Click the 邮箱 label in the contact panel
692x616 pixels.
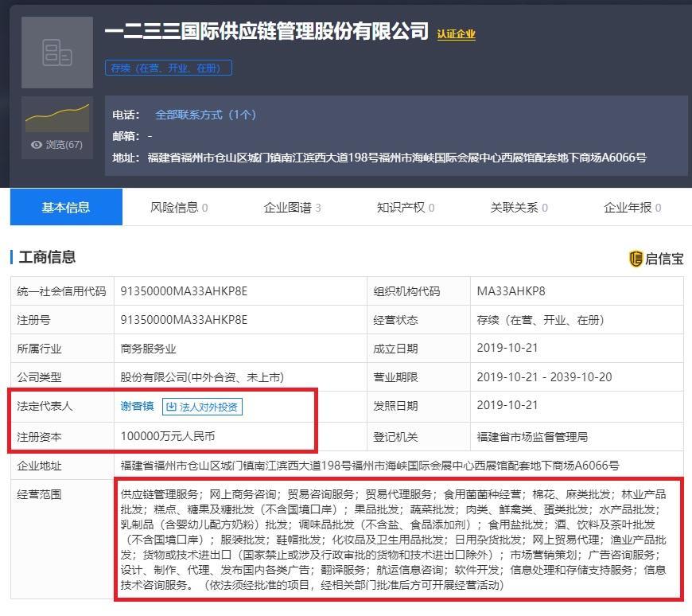click(x=126, y=136)
